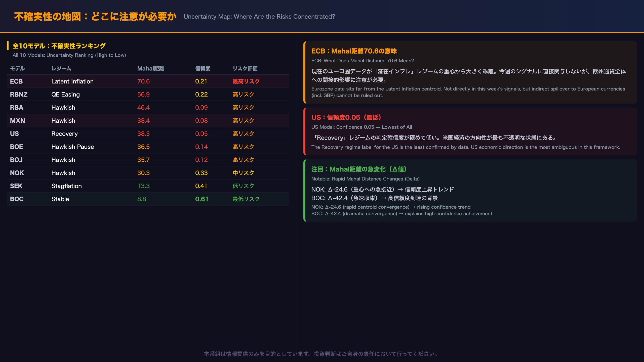Select confidence value 0.08
This screenshot has width=644, height=362.
[x=202, y=121]
